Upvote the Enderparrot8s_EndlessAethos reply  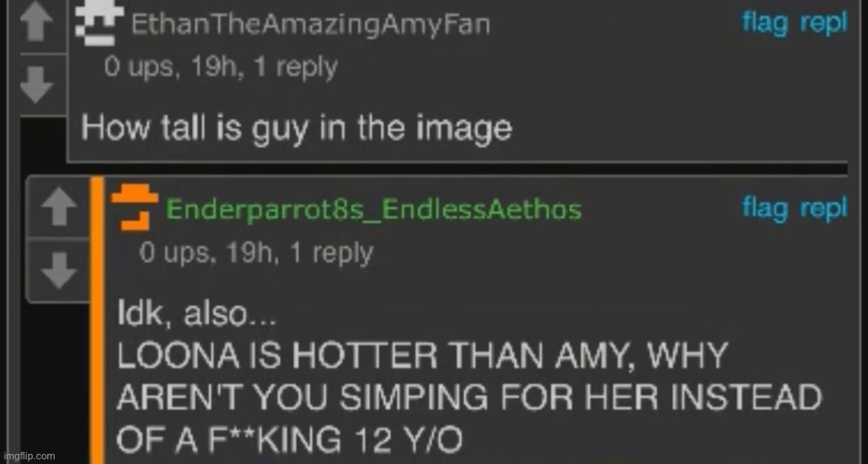[59, 206]
